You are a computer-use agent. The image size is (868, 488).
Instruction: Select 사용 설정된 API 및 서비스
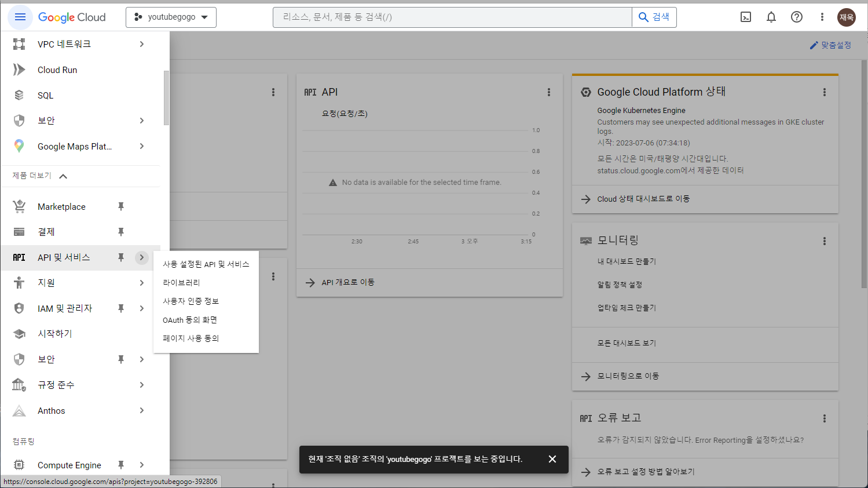(x=206, y=264)
